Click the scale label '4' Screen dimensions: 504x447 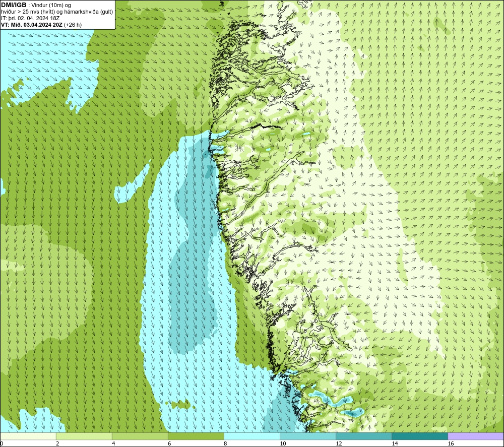113,444
